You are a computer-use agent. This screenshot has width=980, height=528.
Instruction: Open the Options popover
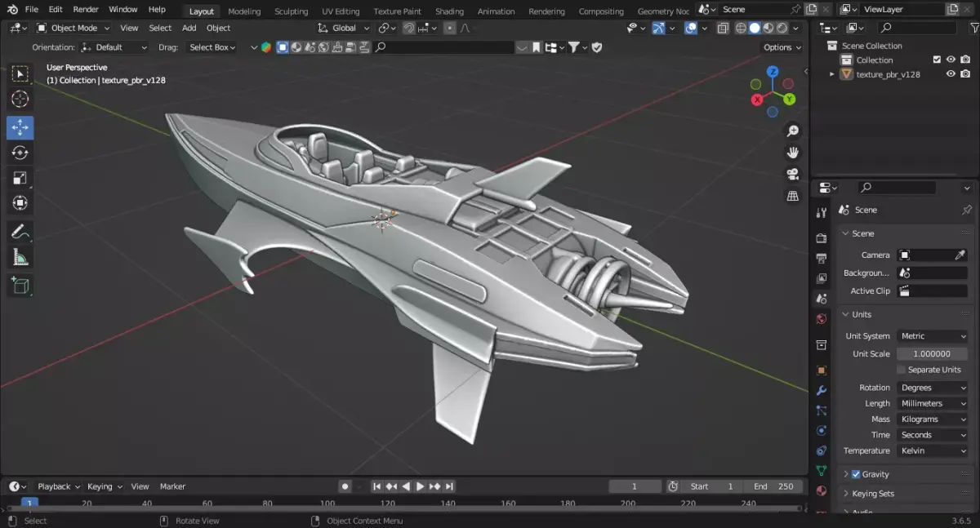pos(782,47)
